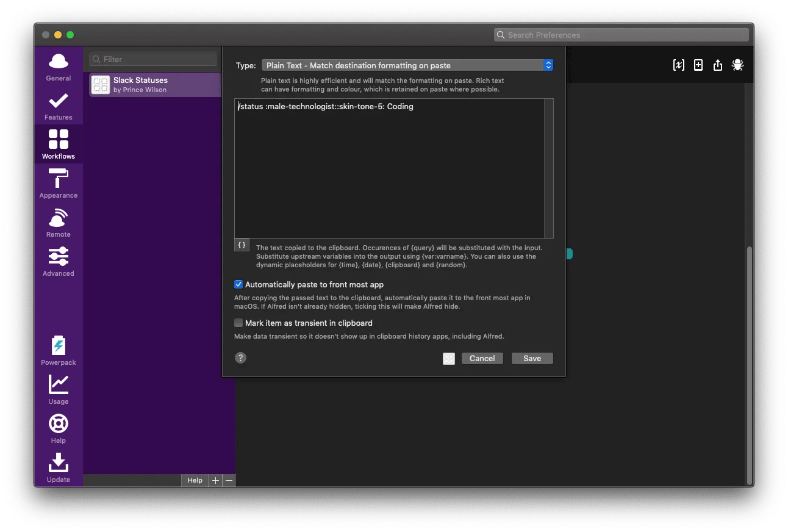Open the General preferences section
Viewport: 788px width, 532px height.
tap(59, 67)
